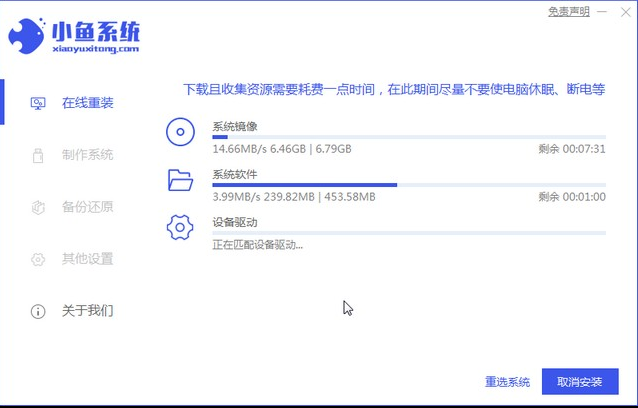Click the 制作系统 USB drive icon
The image size is (638, 408).
tap(38, 155)
